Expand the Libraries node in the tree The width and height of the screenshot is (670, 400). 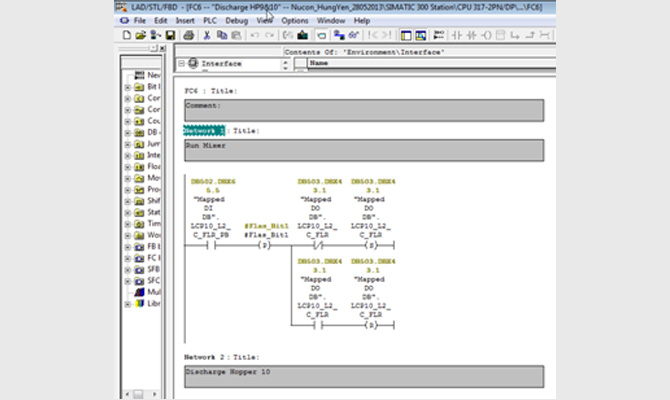point(128,304)
